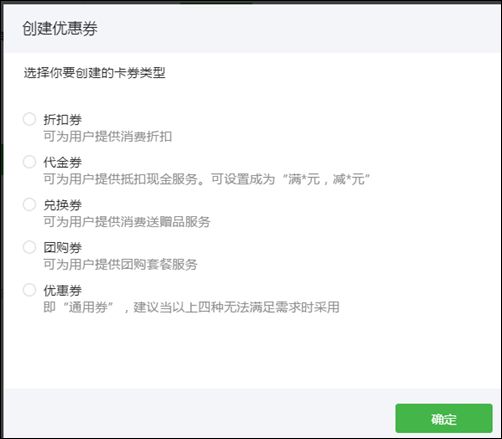The image size is (502, 439).
Task: Choose the 代金券 radio option
Action: 29,162
